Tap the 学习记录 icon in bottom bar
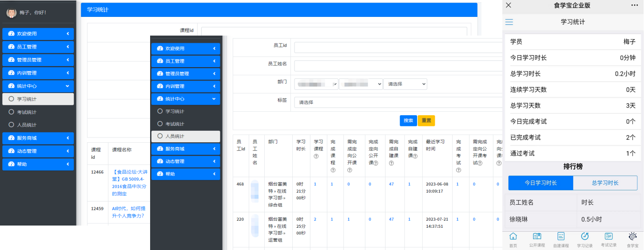The image size is (644, 250). (585, 239)
